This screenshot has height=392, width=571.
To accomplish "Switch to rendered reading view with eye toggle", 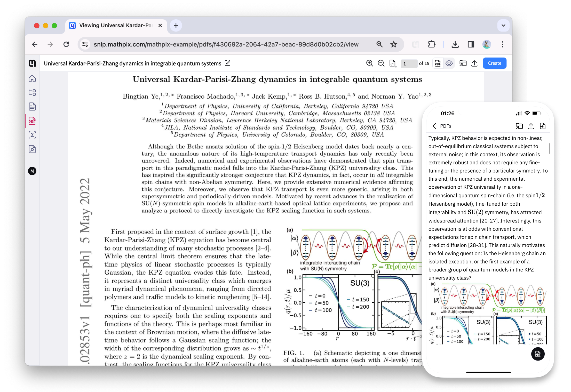I will click(x=449, y=63).
